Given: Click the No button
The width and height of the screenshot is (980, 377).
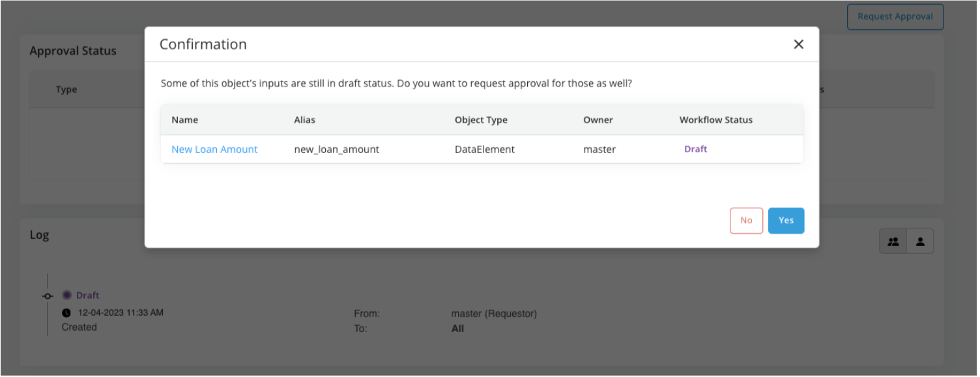Looking at the screenshot, I should click(x=746, y=221).
